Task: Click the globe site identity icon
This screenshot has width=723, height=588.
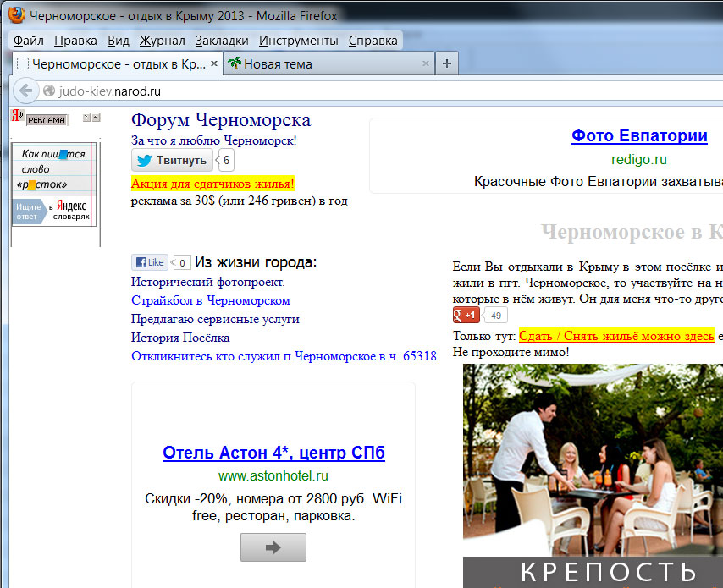Action: point(49,91)
